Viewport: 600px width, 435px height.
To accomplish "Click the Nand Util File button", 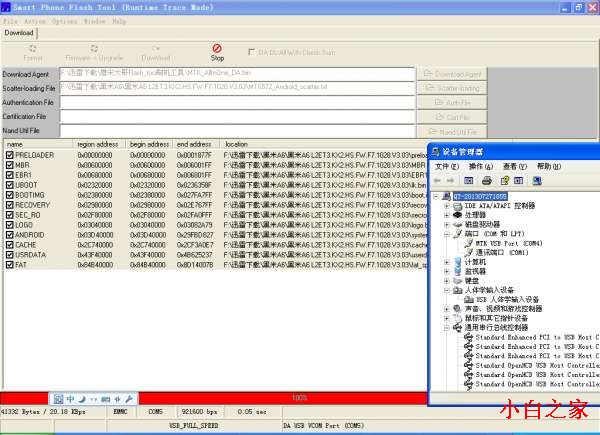I will pos(452,131).
